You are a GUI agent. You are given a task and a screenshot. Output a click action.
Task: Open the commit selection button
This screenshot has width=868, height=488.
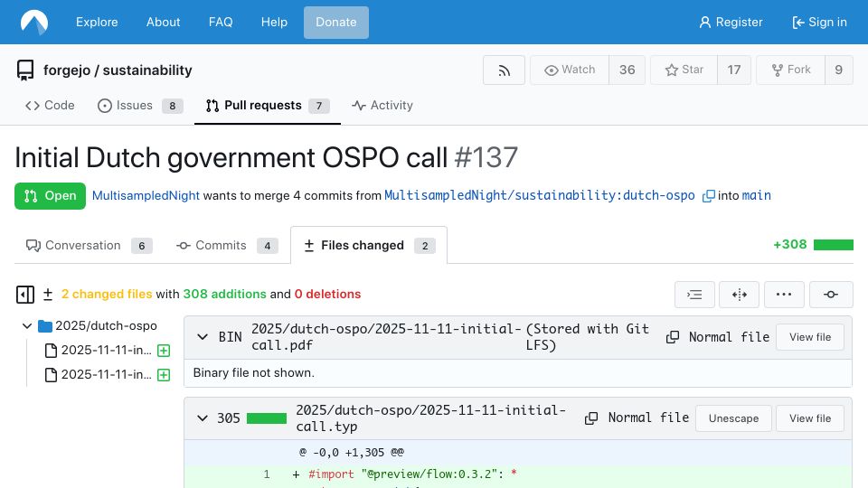point(831,295)
